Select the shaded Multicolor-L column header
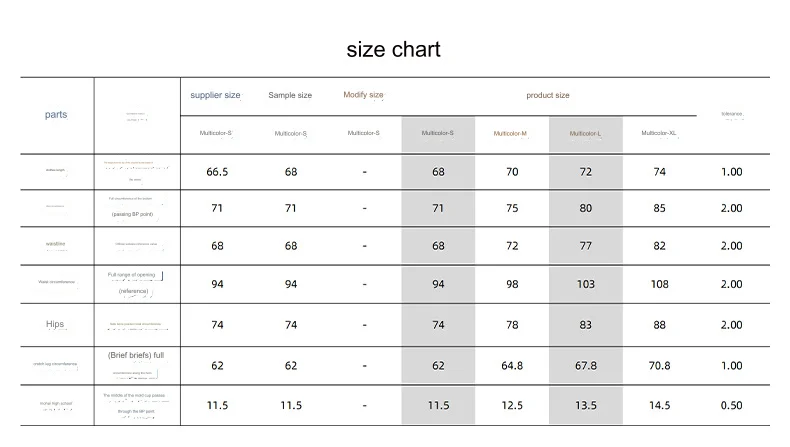The width and height of the screenshot is (790, 447). [585, 134]
